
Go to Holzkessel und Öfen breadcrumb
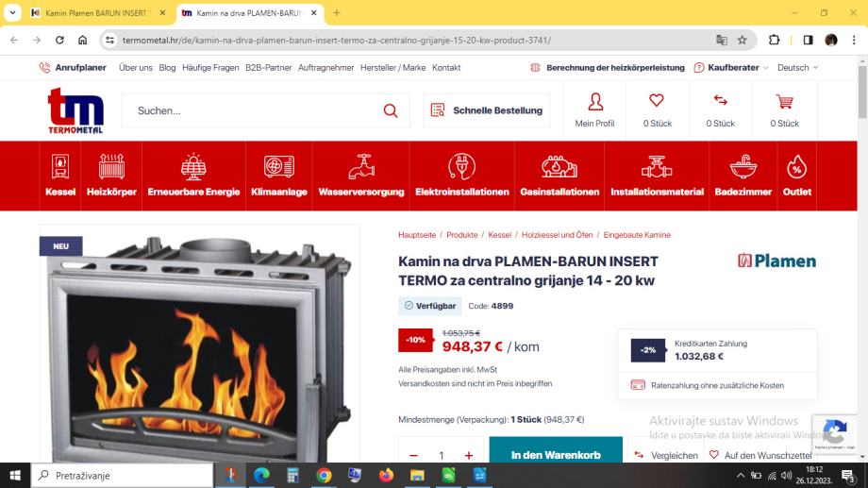(557, 235)
